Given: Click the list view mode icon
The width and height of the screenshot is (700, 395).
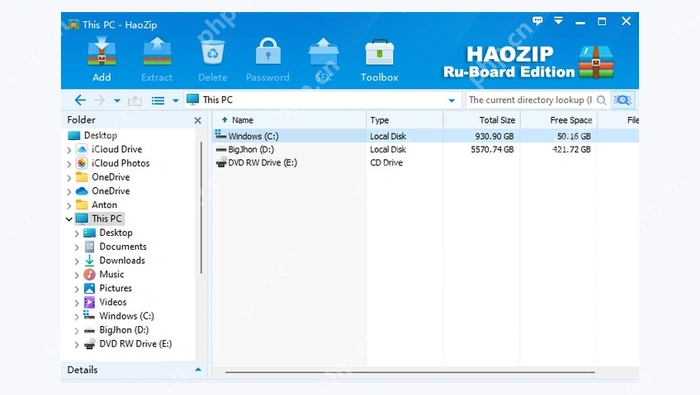Looking at the screenshot, I should click(x=158, y=100).
